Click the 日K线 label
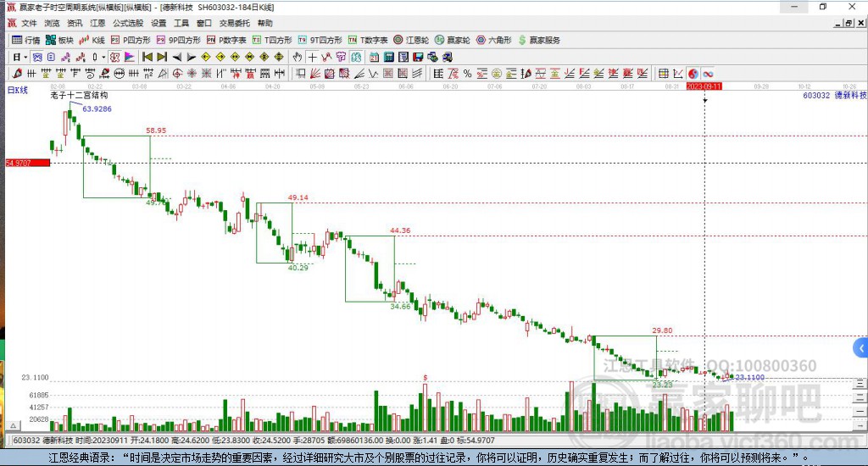868x466 pixels. [17, 90]
